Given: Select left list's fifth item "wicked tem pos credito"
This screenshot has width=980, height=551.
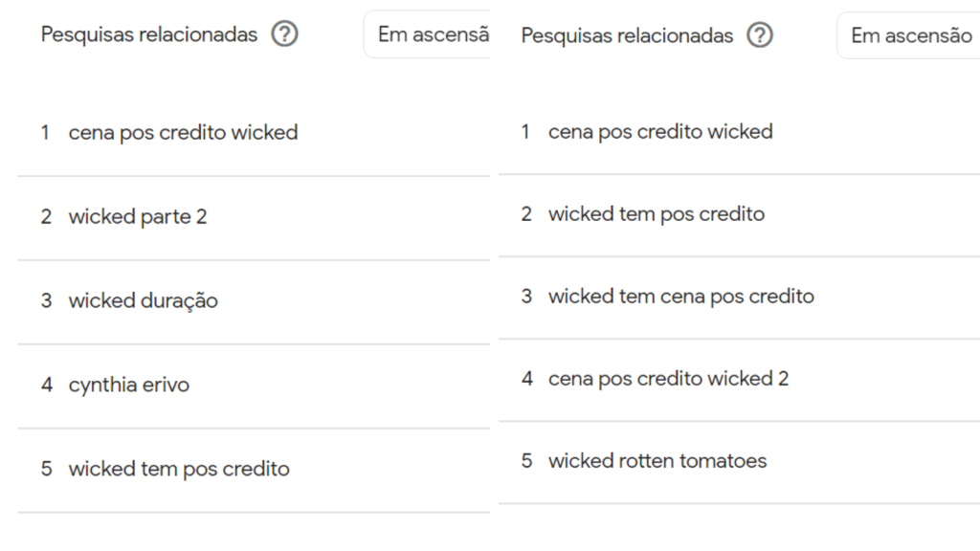Looking at the screenshot, I should coord(178,470).
